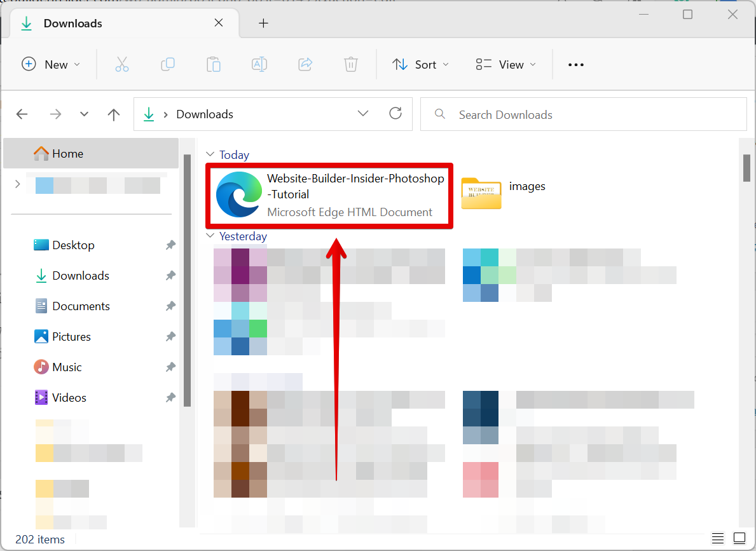Switch to large thumbnails view in status bar
756x551 pixels.
click(x=739, y=538)
